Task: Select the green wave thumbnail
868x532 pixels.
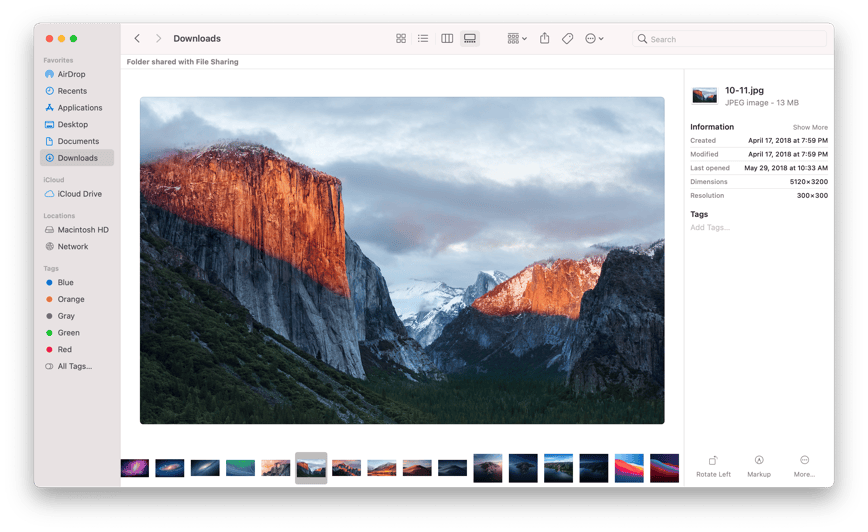Action: pyautogui.click(x=240, y=468)
